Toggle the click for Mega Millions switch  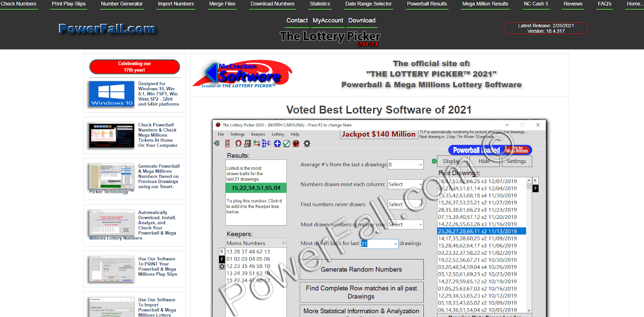pyautogui.click(x=517, y=150)
